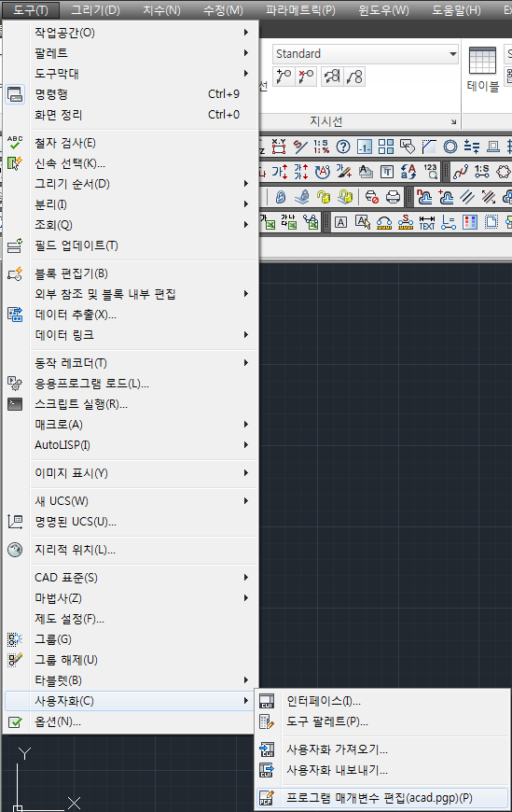Expand the 타블렛(B) submenu
The width and height of the screenshot is (512, 812).
tap(131, 680)
